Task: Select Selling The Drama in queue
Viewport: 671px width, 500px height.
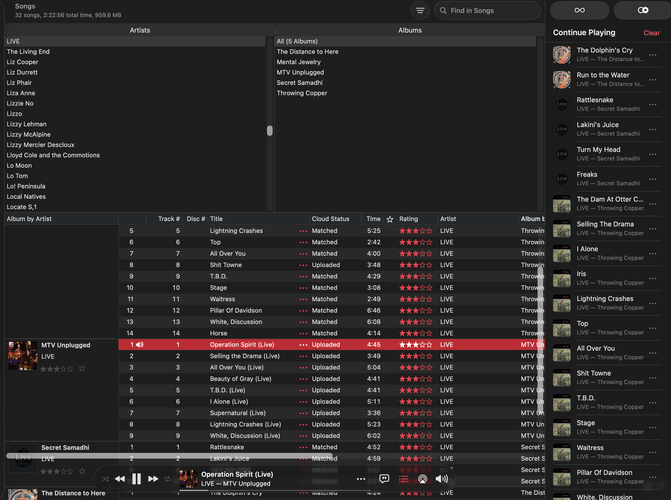Action: [607, 229]
